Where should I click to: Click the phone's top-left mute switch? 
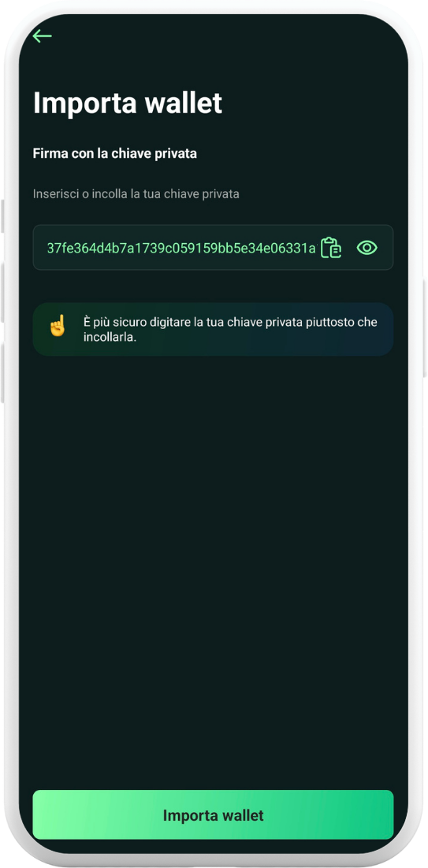[2, 216]
